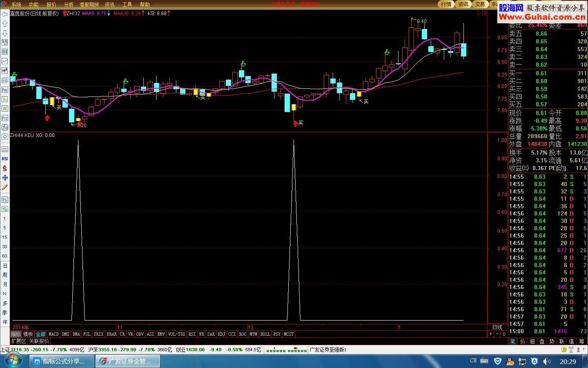Open the 分析 menu
Viewport: 588px width, 368px height.
(x=69, y=4)
